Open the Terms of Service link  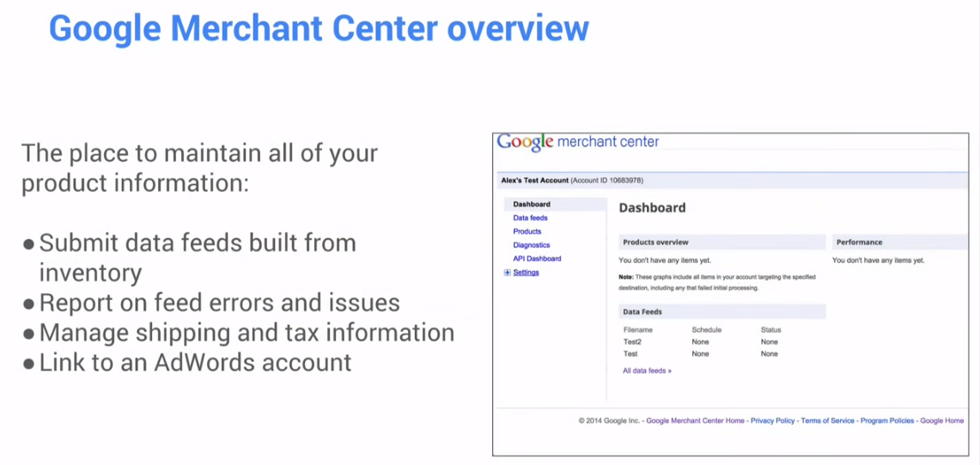[827, 421]
